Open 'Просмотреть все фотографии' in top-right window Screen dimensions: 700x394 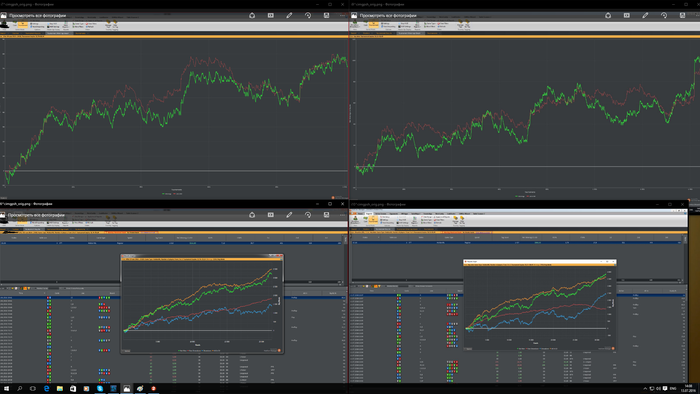pyautogui.click(x=388, y=15)
